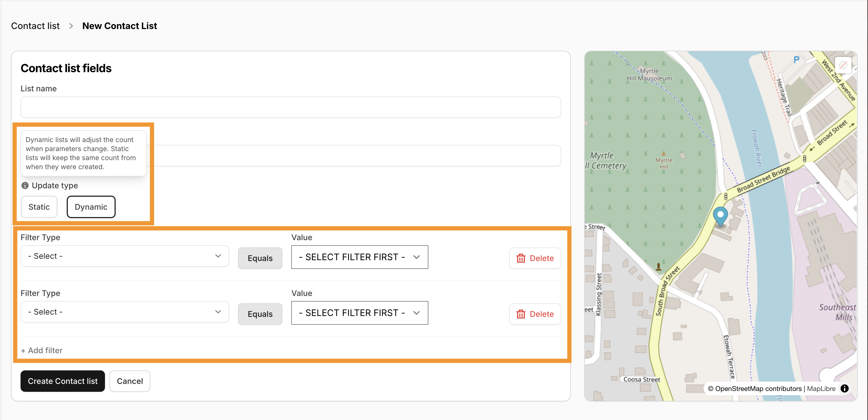Viewport: 868px width, 420px height.
Task: Open the Contact list breadcrumb item
Action: (x=35, y=26)
